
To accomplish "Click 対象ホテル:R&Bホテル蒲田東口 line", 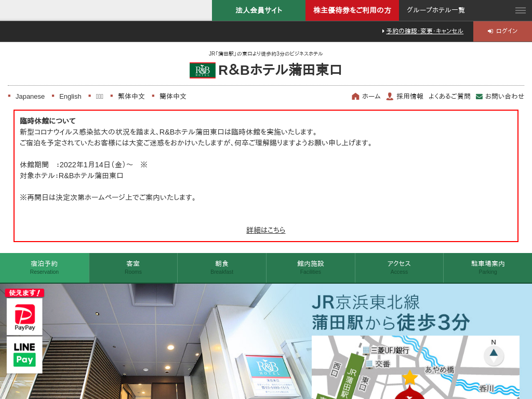I will coord(72,176).
